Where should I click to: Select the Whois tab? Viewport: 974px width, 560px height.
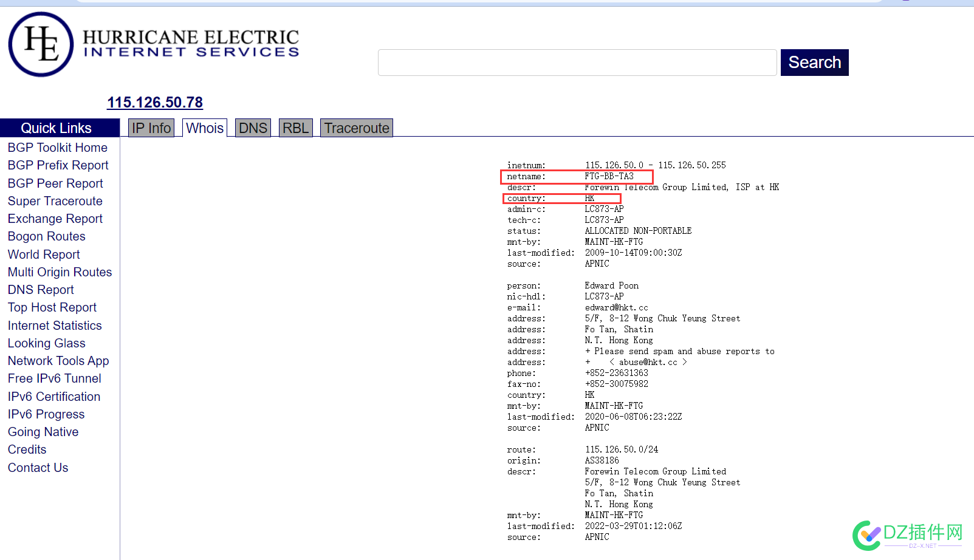[205, 128]
